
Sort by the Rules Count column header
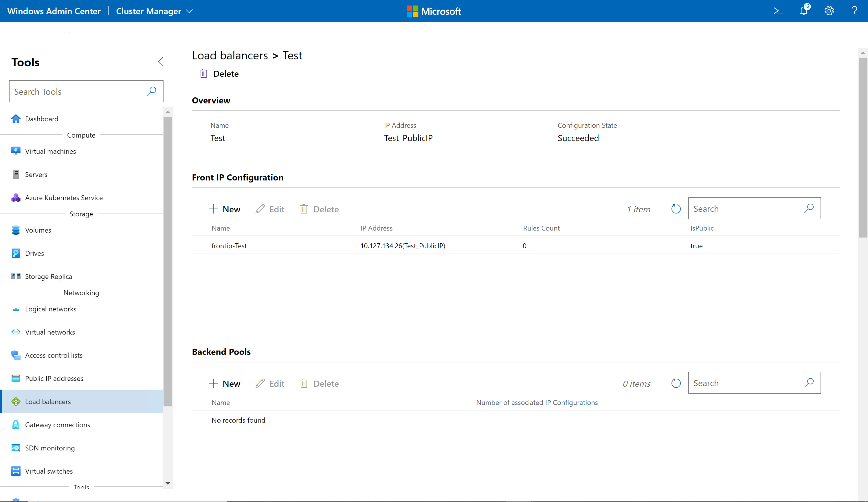tap(541, 228)
